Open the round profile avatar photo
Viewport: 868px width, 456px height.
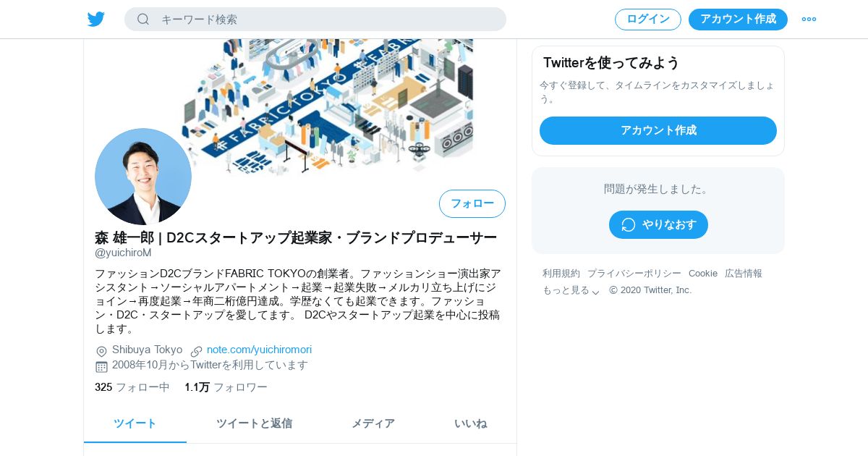pos(143,177)
